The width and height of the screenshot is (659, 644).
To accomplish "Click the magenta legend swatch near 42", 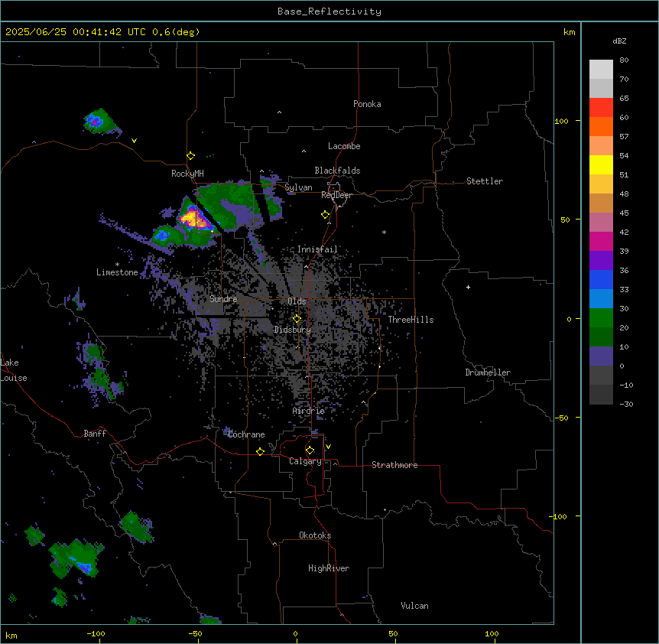I will (x=601, y=241).
